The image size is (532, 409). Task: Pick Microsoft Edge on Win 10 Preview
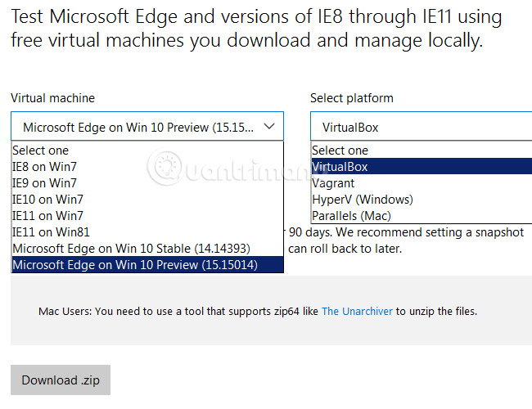pyautogui.click(x=136, y=264)
